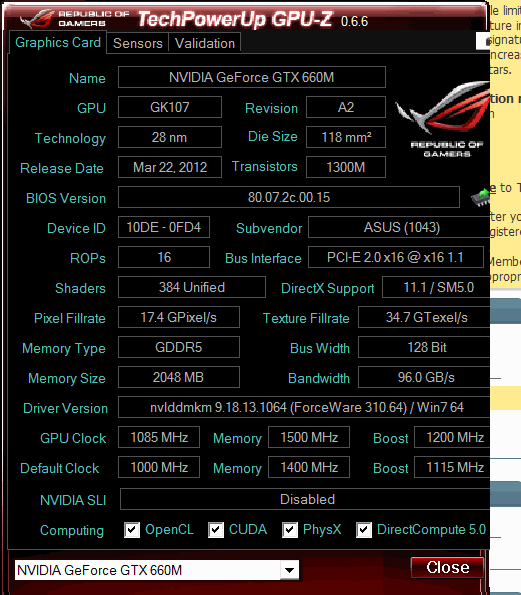This screenshot has width=521, height=595.
Task: Click the Bus Width value 128 Bit
Action: [x=424, y=347]
